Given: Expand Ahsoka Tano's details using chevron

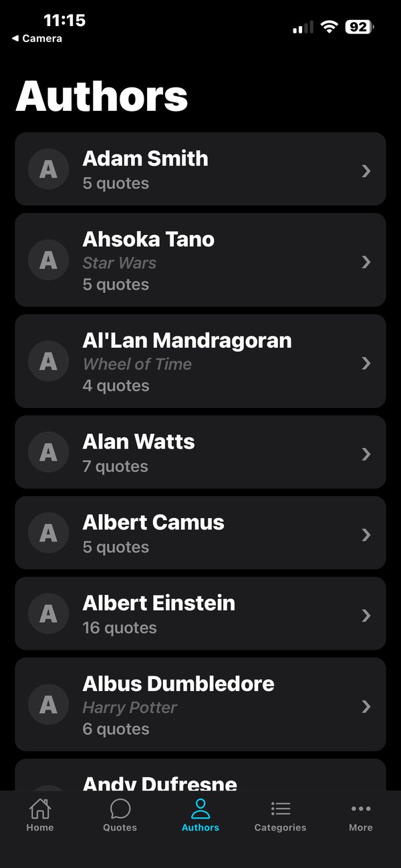Looking at the screenshot, I should (366, 261).
